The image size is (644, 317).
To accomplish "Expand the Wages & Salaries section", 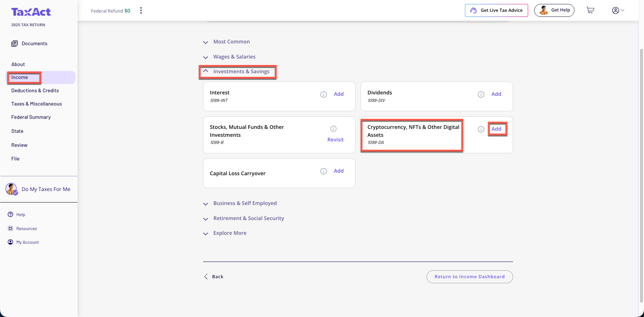I will pyautogui.click(x=206, y=57).
